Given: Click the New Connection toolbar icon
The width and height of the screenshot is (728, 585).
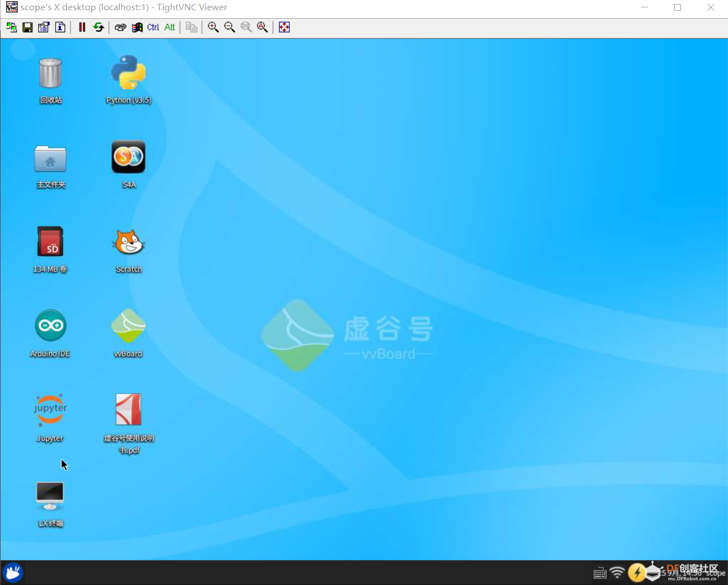Looking at the screenshot, I should pyautogui.click(x=11, y=27).
